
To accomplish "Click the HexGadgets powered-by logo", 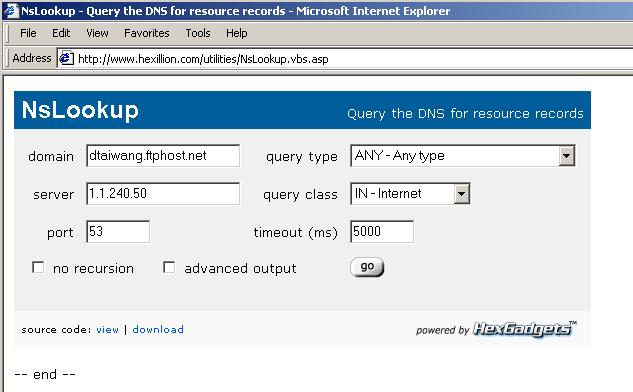I will click(524, 329).
